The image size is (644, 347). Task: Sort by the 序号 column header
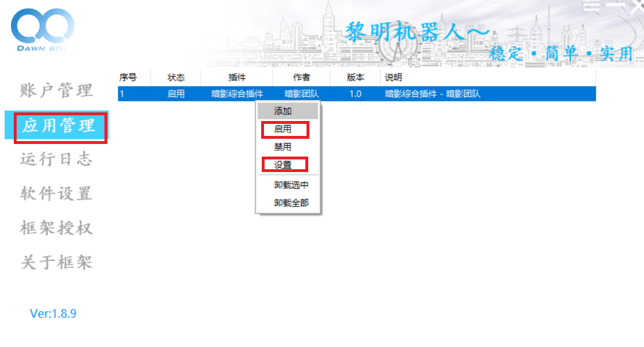tap(134, 77)
